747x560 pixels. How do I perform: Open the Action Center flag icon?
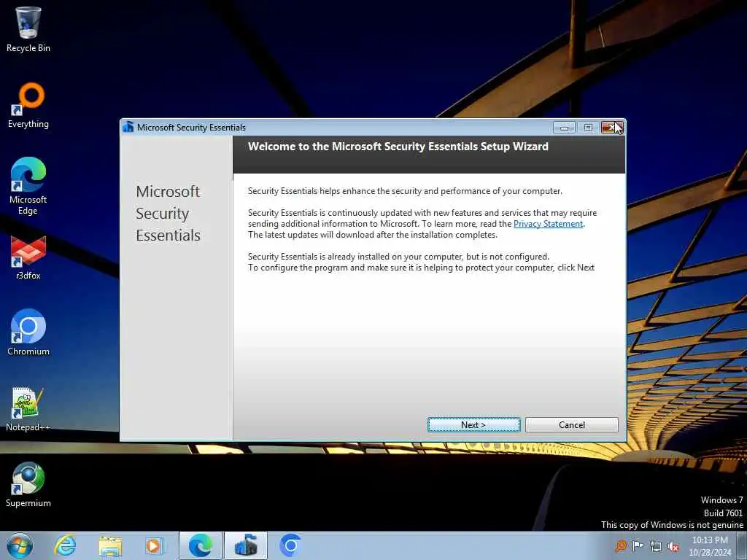[x=638, y=546]
